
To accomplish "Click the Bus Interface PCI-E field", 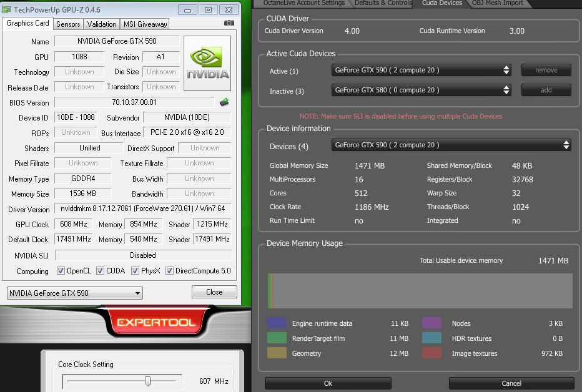I will pos(187,132).
